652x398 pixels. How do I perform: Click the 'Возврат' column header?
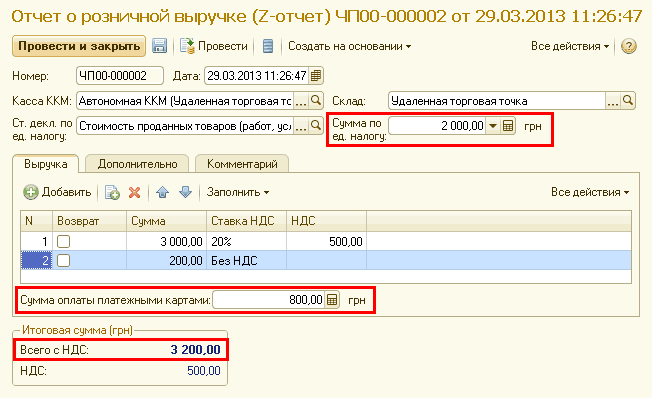89,221
